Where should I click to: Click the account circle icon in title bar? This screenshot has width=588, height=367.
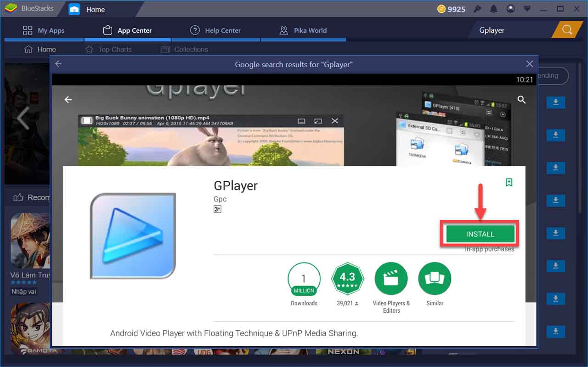(510, 9)
